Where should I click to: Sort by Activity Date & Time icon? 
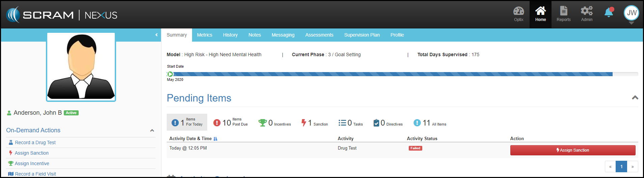click(x=215, y=139)
